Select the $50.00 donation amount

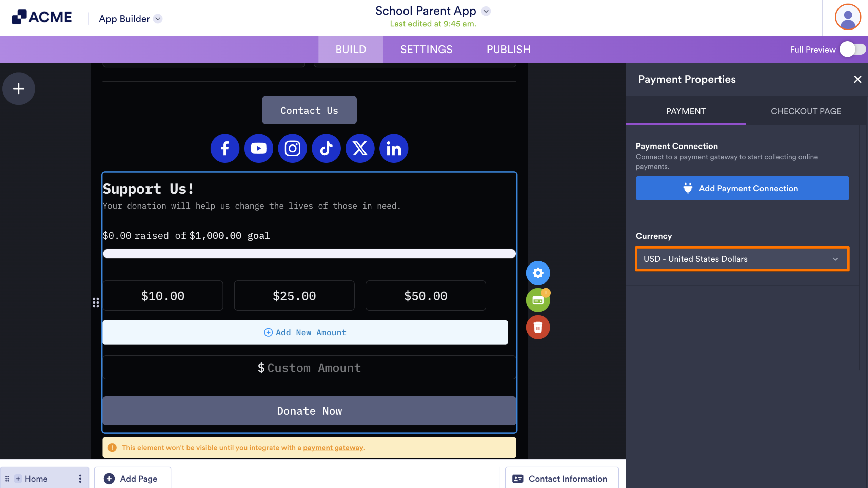(426, 296)
